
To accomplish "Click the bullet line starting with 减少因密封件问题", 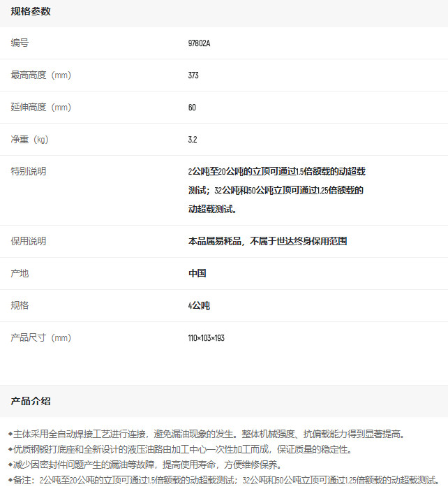I will (x=144, y=465).
